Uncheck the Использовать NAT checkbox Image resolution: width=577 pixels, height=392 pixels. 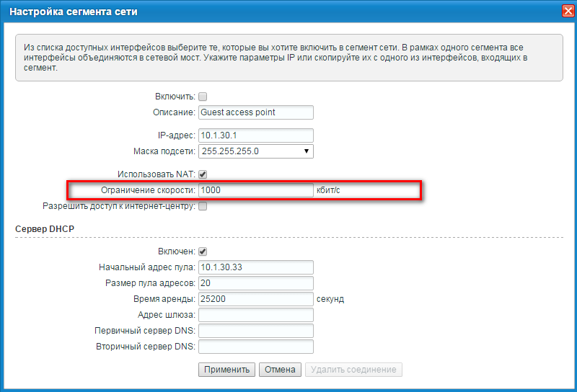[x=203, y=174]
